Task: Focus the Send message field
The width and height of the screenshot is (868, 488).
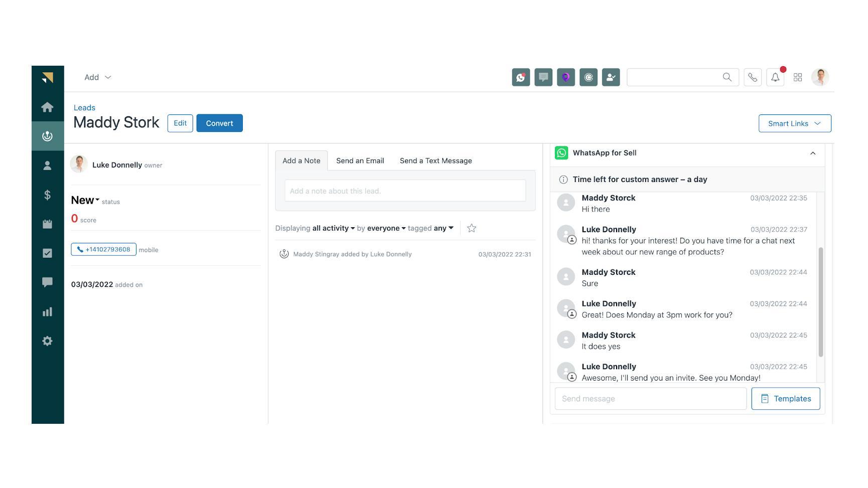Action: tap(651, 399)
